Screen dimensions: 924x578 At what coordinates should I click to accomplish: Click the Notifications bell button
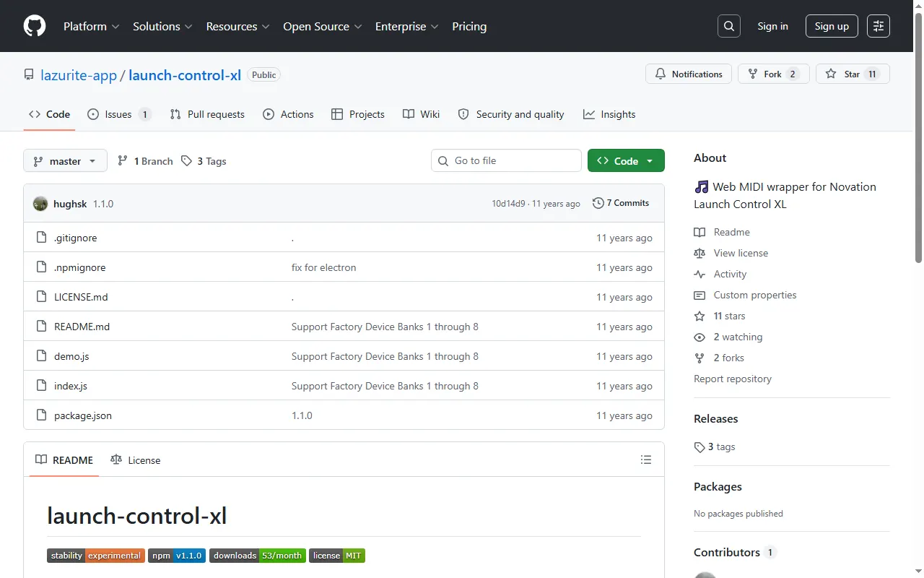[689, 74]
